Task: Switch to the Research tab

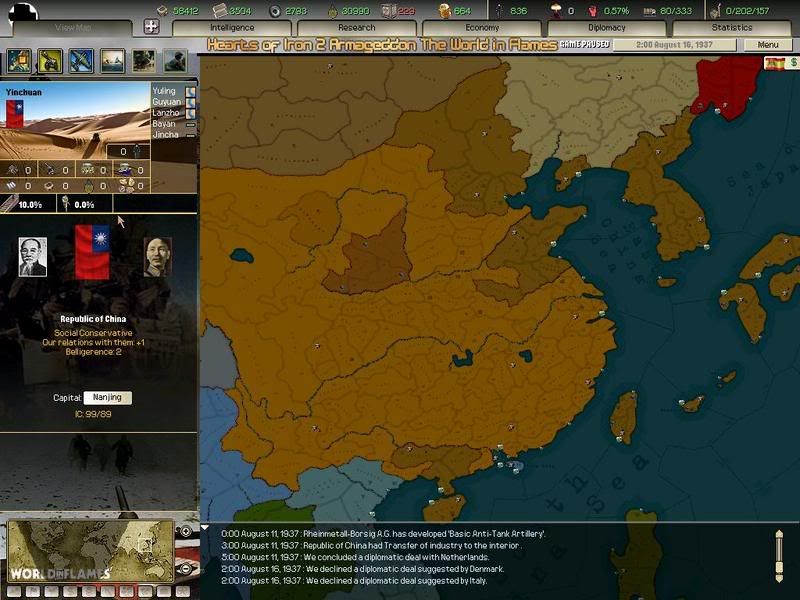Action: point(357,28)
